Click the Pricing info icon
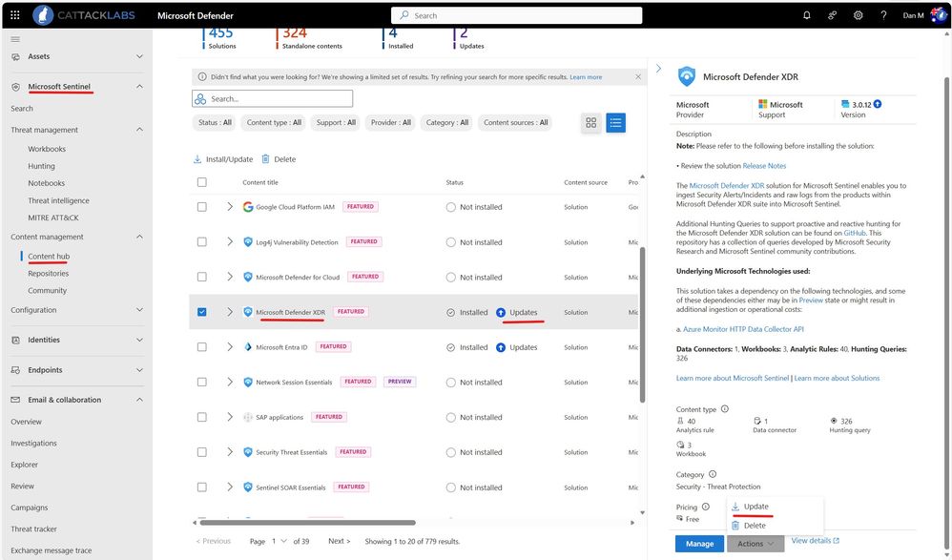 pos(706,507)
